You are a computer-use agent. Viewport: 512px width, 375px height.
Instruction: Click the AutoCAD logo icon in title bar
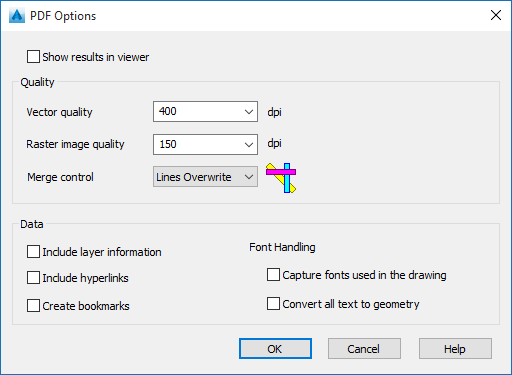(x=17, y=16)
